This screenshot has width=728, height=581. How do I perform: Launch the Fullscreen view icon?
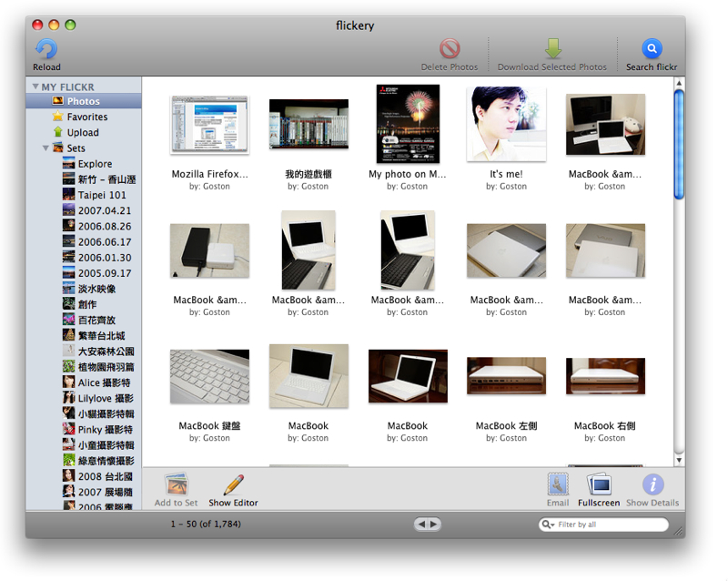tap(599, 484)
